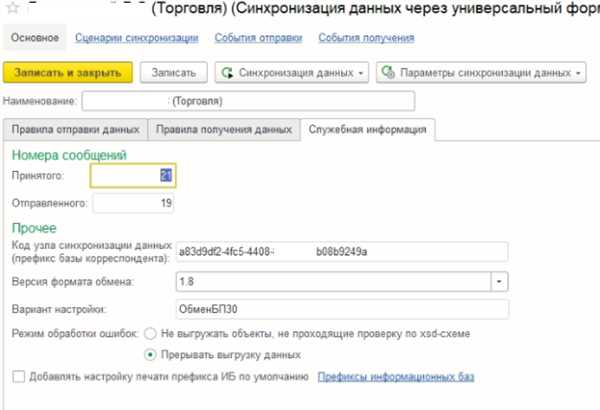Viewport: 600px width, 410px height.
Task: Click the Принятого label
Action: point(38,176)
